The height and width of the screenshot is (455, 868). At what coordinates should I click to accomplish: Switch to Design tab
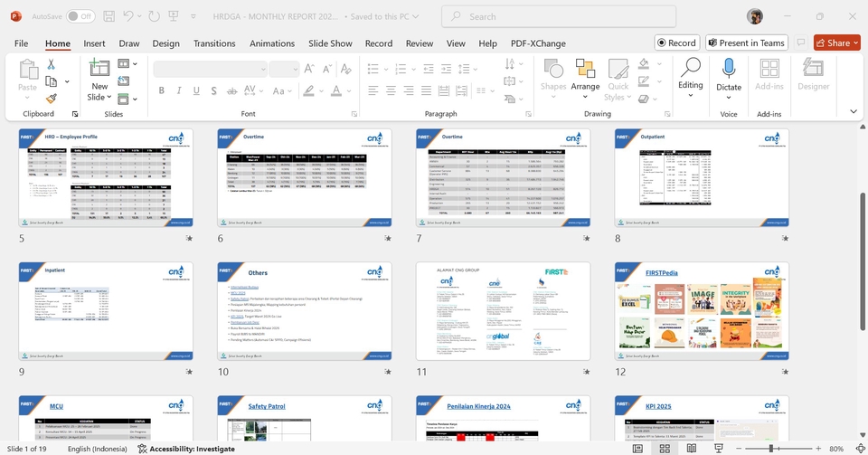(166, 43)
